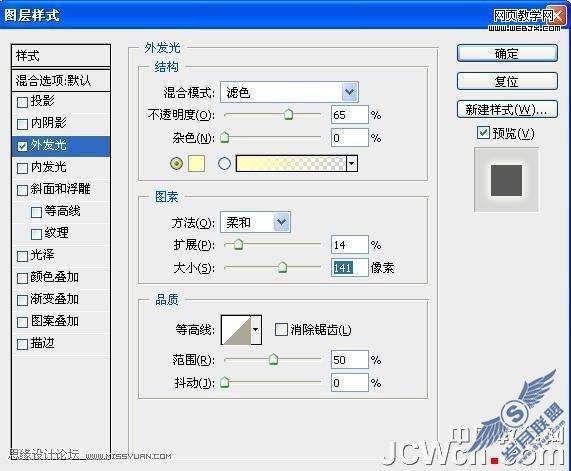Enable the 内阴影 inner shadow checkbox
The image size is (571, 471).
pos(22,124)
